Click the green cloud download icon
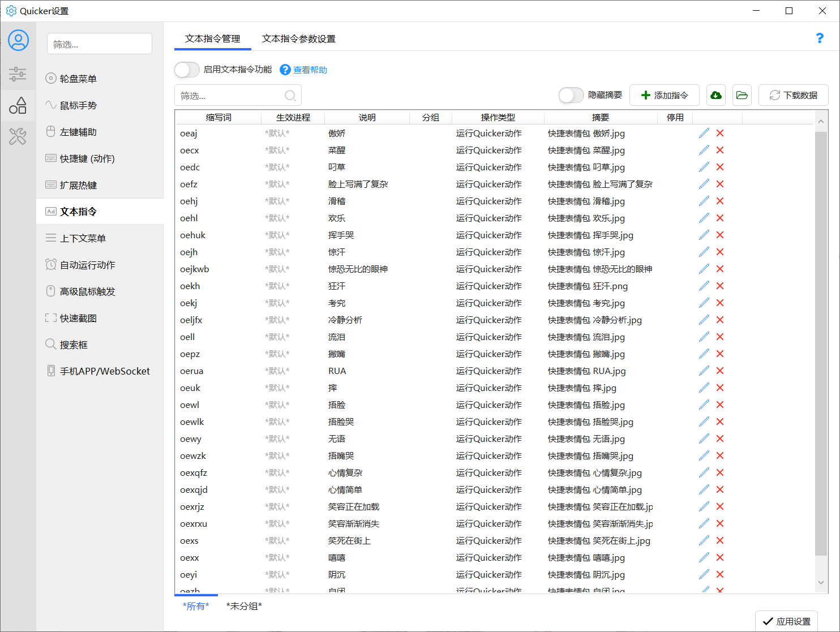 point(716,95)
